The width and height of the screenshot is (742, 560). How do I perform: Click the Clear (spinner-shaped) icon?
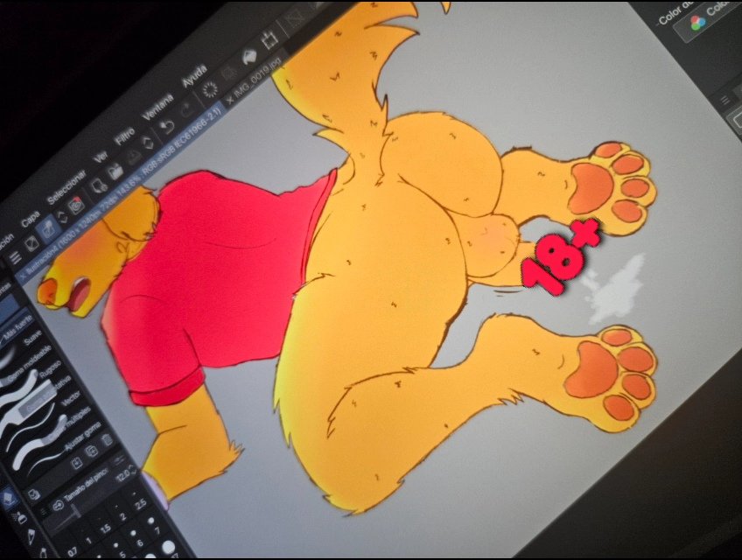209,89
